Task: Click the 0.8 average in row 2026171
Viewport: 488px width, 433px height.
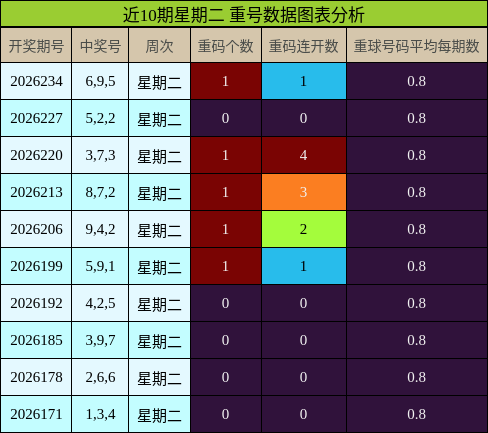Action: pyautogui.click(x=417, y=414)
